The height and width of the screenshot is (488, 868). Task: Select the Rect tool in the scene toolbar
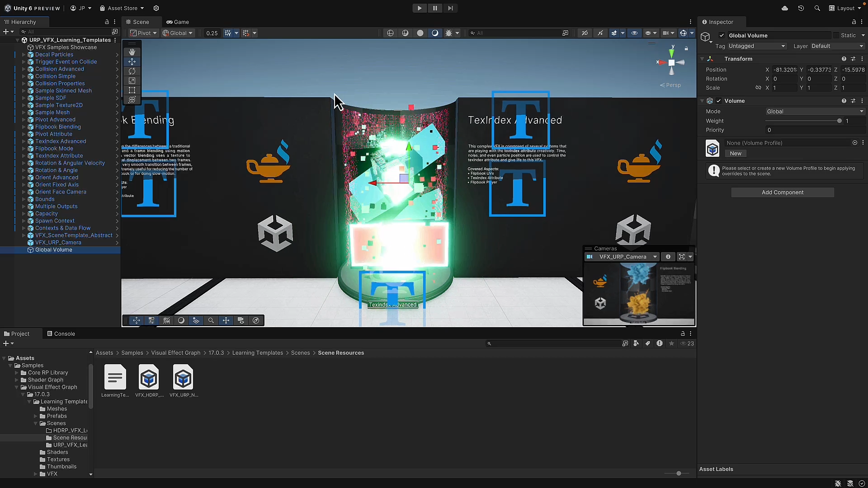132,90
